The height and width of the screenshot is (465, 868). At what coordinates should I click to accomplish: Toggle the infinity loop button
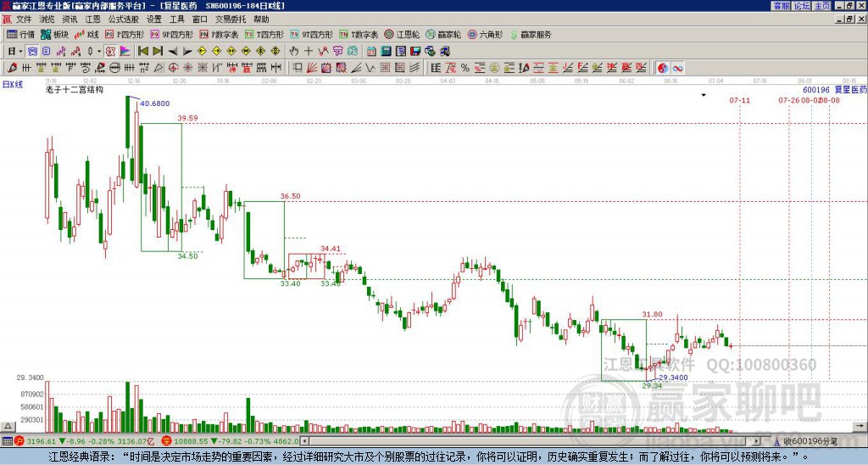tap(677, 68)
